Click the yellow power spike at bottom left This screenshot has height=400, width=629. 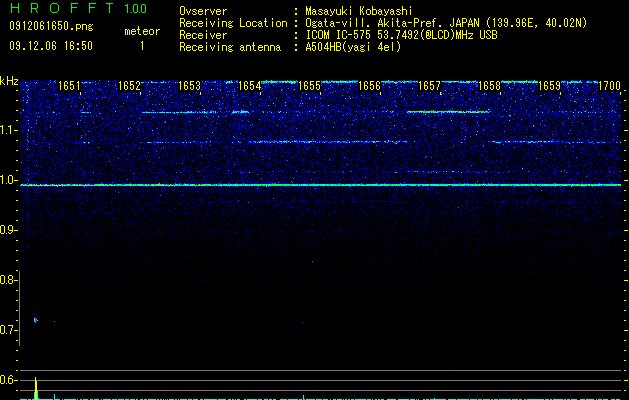(36, 388)
